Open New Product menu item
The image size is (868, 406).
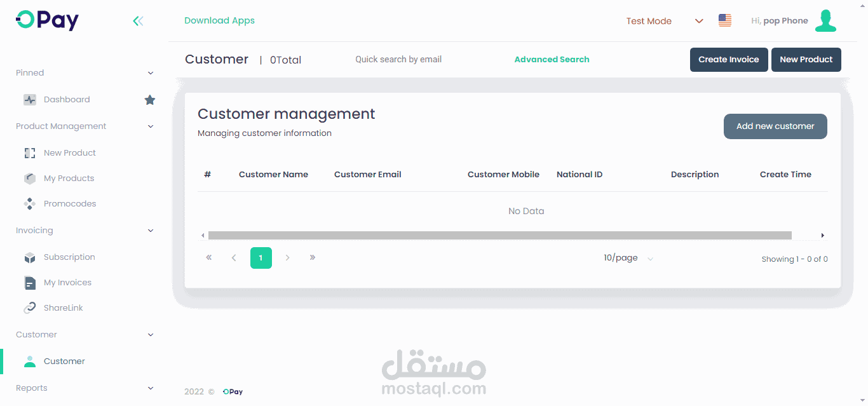click(x=70, y=153)
